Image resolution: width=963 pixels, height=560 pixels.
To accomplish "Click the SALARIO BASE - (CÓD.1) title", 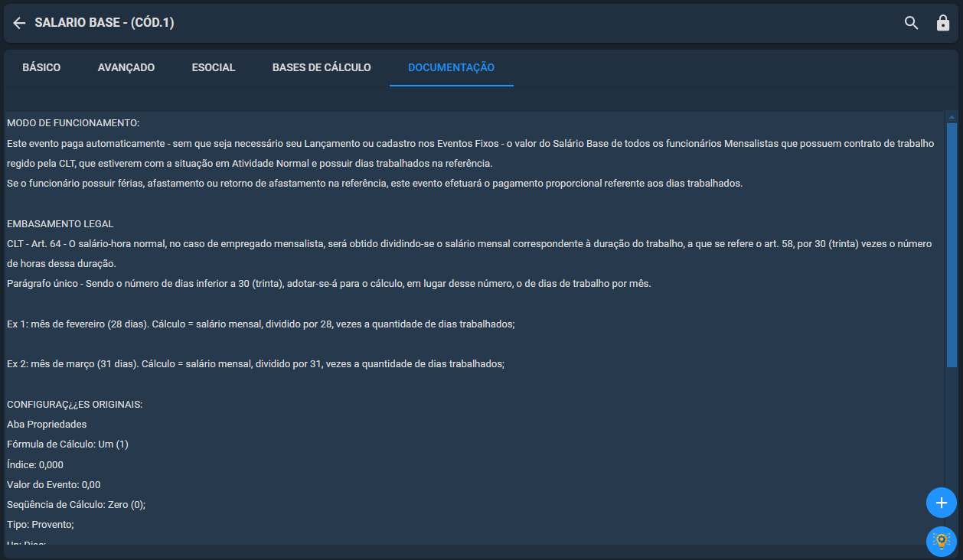I will pos(104,23).
